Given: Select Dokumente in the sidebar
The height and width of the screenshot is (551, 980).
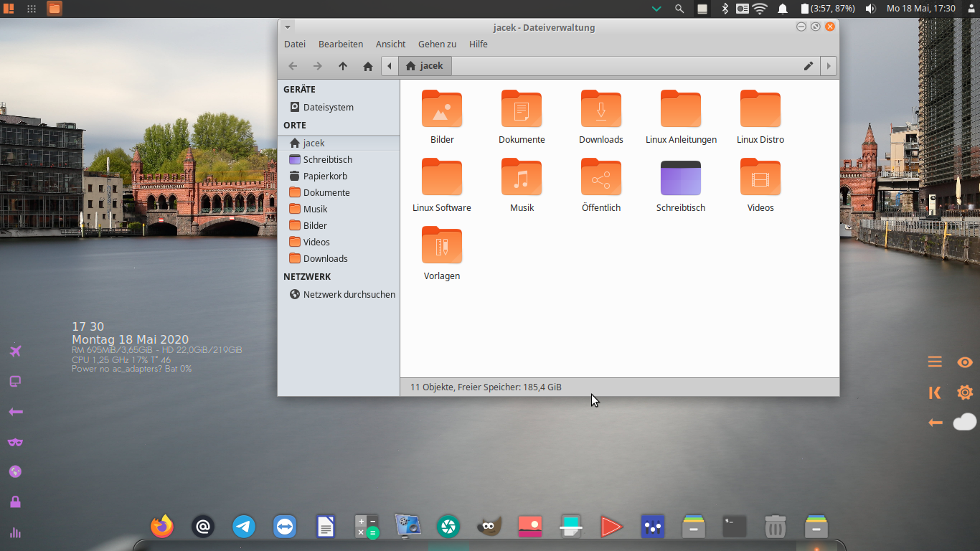Looking at the screenshot, I should click(x=339, y=192).
